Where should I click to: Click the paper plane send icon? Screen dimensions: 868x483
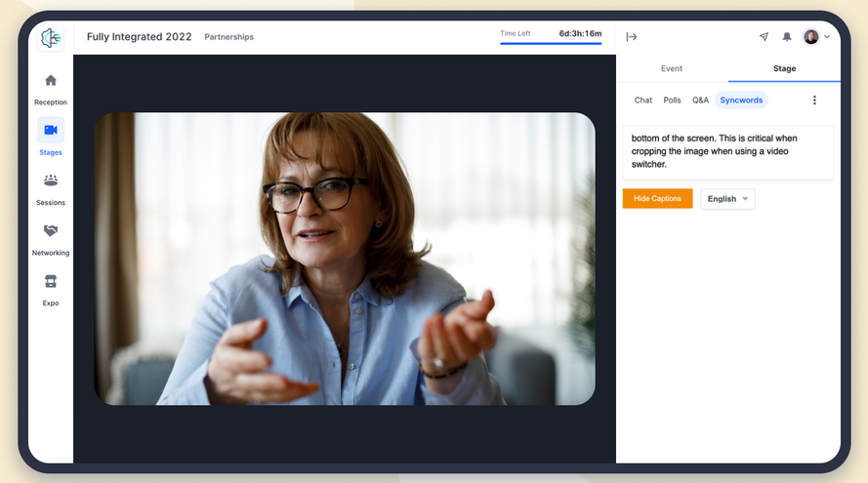(x=764, y=36)
